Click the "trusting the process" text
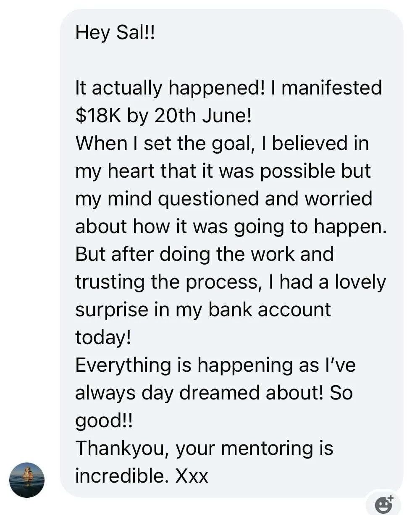 click(x=166, y=282)
